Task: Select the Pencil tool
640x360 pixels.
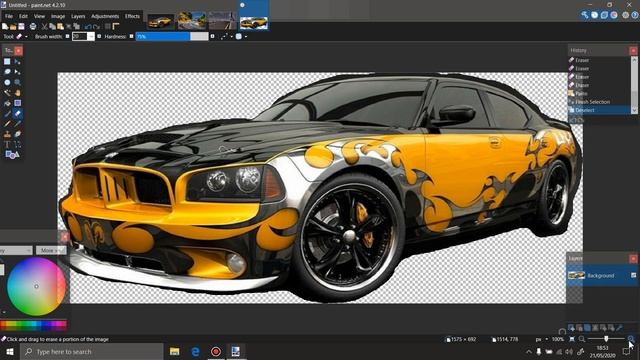Action: (7, 124)
